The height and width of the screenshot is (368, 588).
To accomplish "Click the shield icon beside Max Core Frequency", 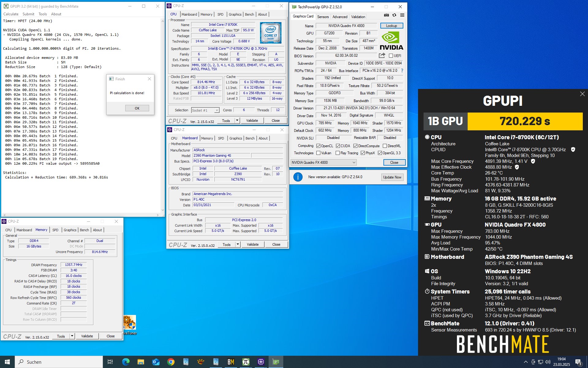I will (x=533, y=161).
